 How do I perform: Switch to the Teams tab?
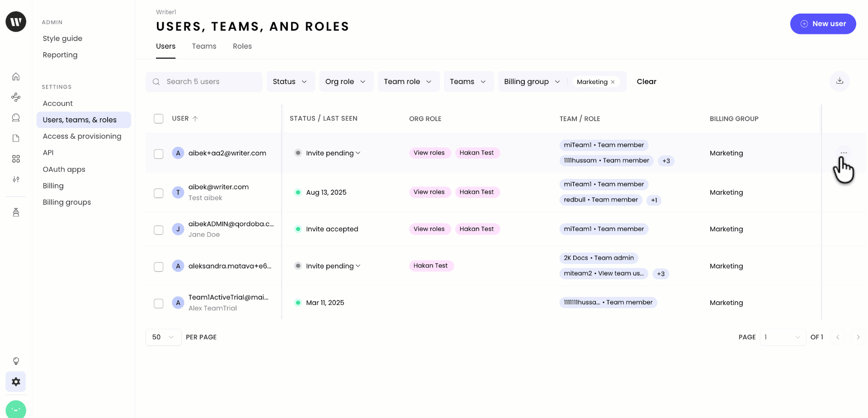click(x=204, y=47)
